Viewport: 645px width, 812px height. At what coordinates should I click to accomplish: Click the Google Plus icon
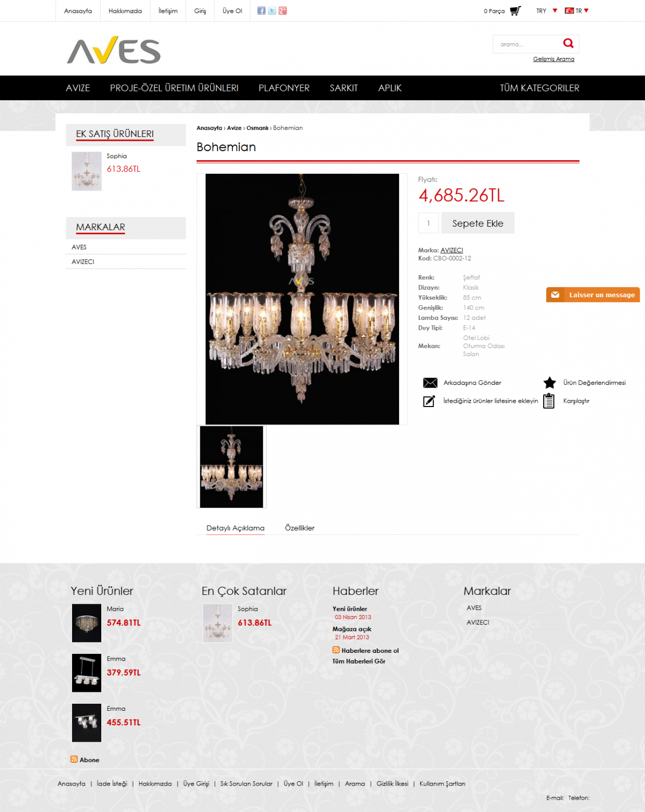283,11
